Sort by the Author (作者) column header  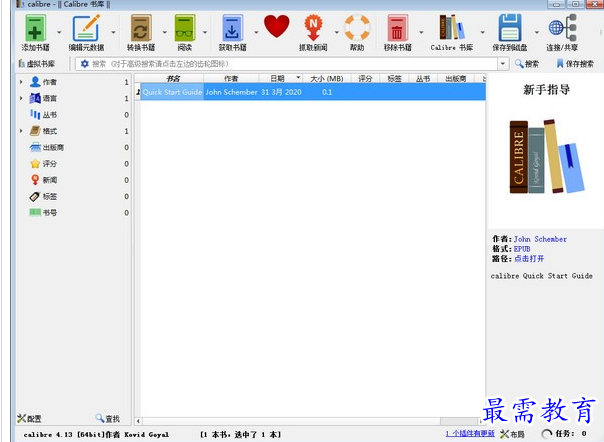[x=231, y=78]
